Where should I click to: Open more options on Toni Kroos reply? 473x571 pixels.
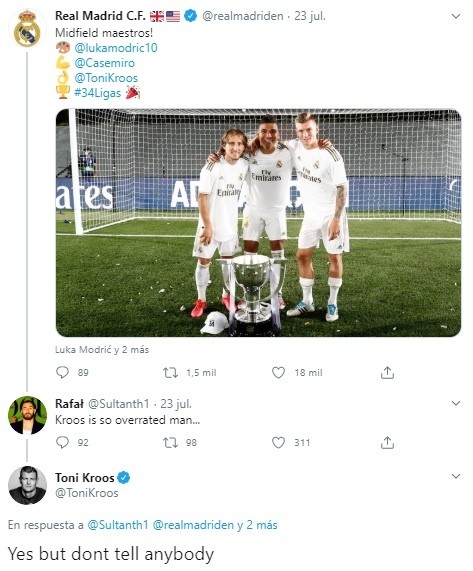coord(456,476)
